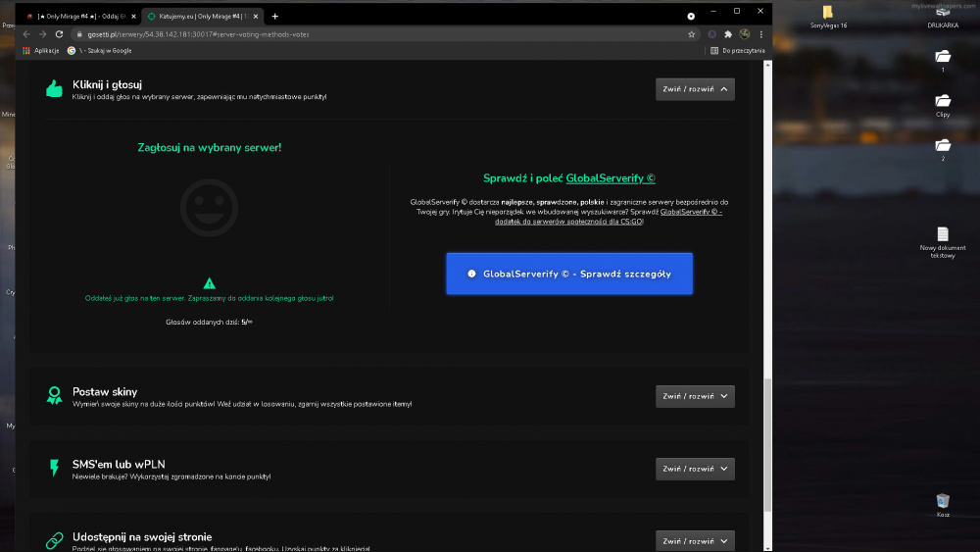Image resolution: width=980 pixels, height=552 pixels.
Task: Go forward with the browser forward arrow
Action: pos(42,34)
